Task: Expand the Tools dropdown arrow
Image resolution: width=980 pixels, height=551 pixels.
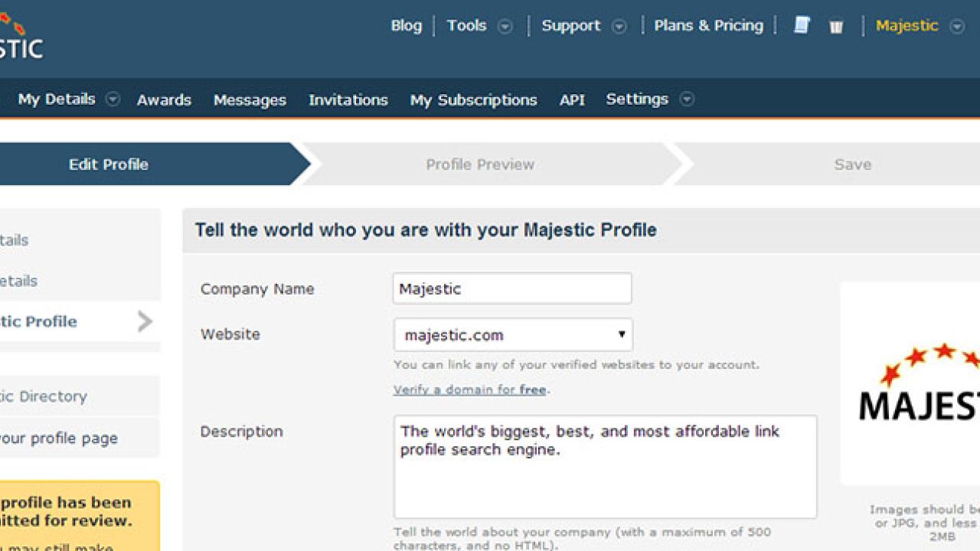Action: tap(505, 27)
